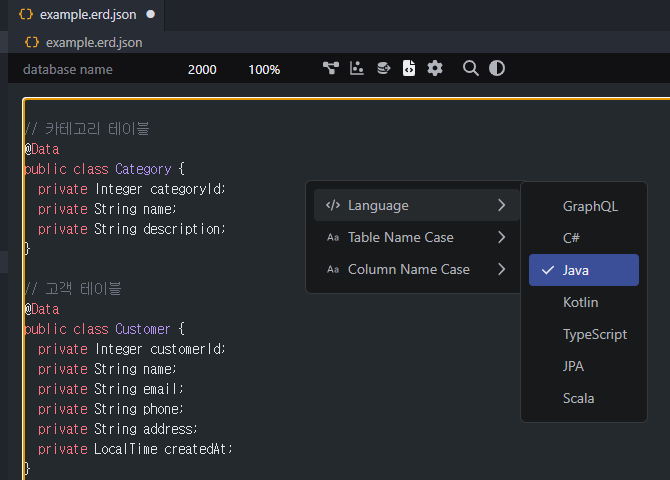Click the Language code brackets icon
Image resolution: width=670 pixels, height=480 pixels.
pyautogui.click(x=333, y=205)
